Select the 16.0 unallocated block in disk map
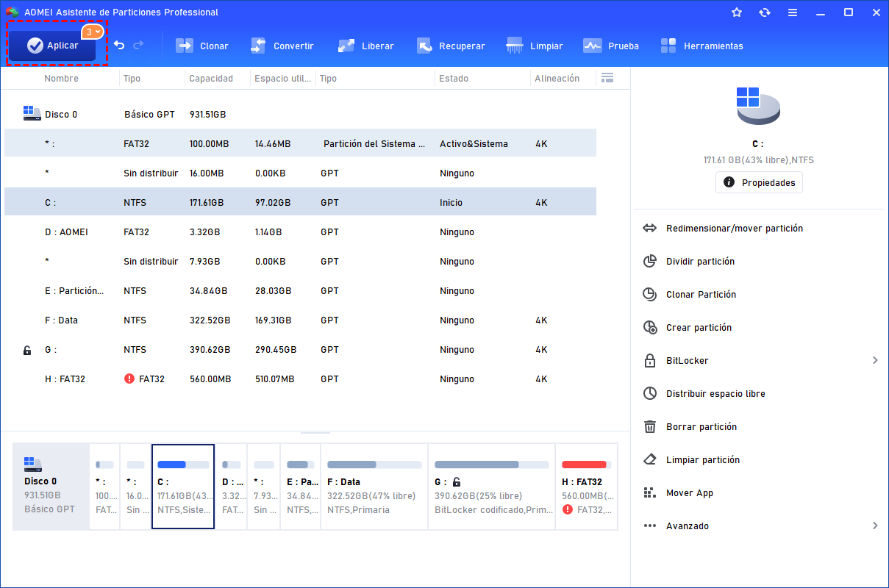Screen dimensions: 889x588 coord(135,486)
